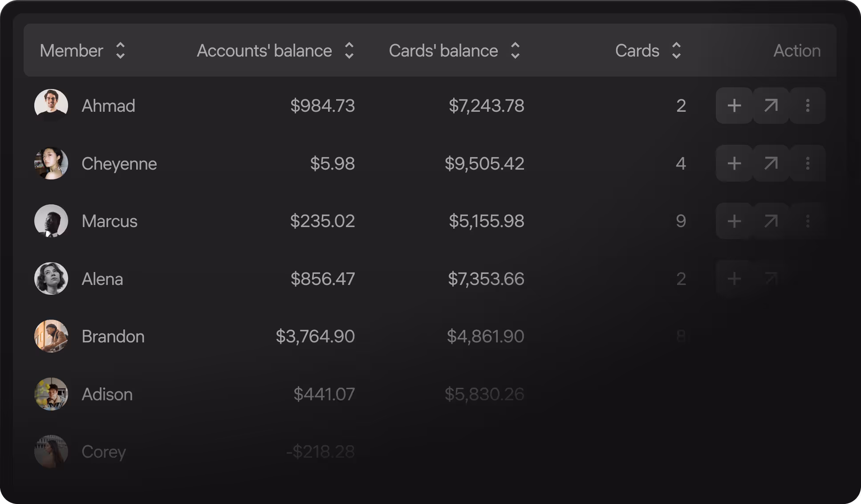
Task: Click the plus icon in Alena's row
Action: tap(734, 279)
